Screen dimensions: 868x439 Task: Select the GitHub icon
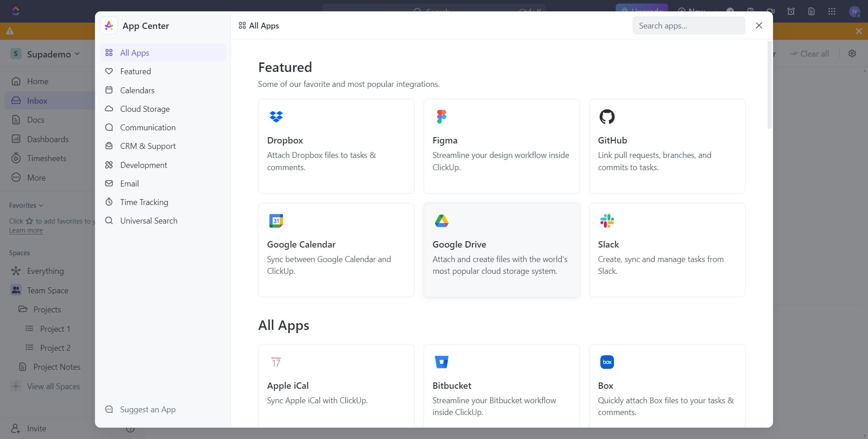(x=607, y=116)
